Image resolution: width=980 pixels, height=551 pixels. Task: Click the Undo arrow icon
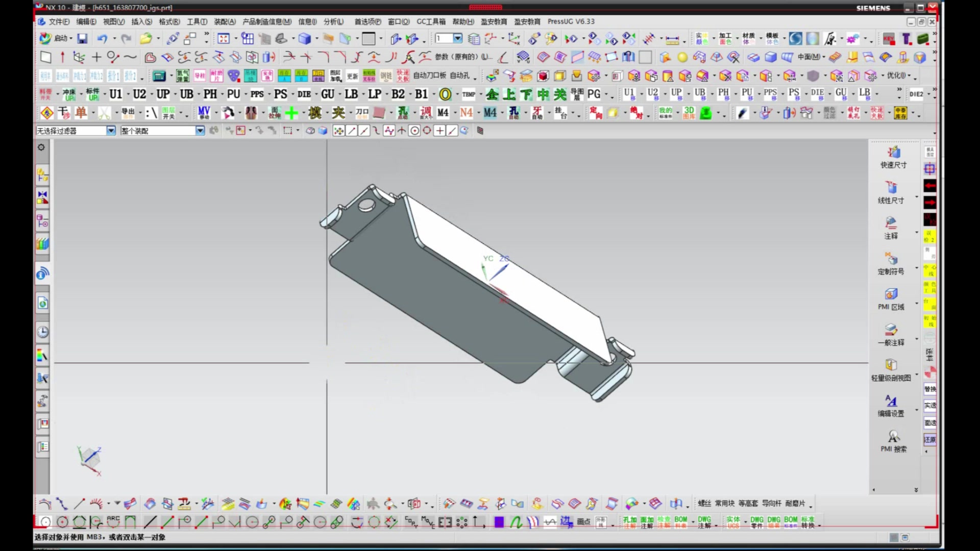coord(102,38)
